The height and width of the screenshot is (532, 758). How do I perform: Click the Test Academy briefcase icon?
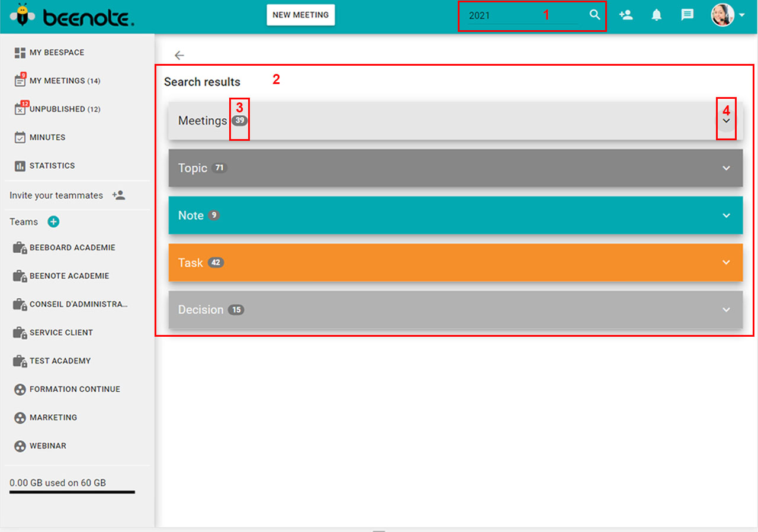20,361
